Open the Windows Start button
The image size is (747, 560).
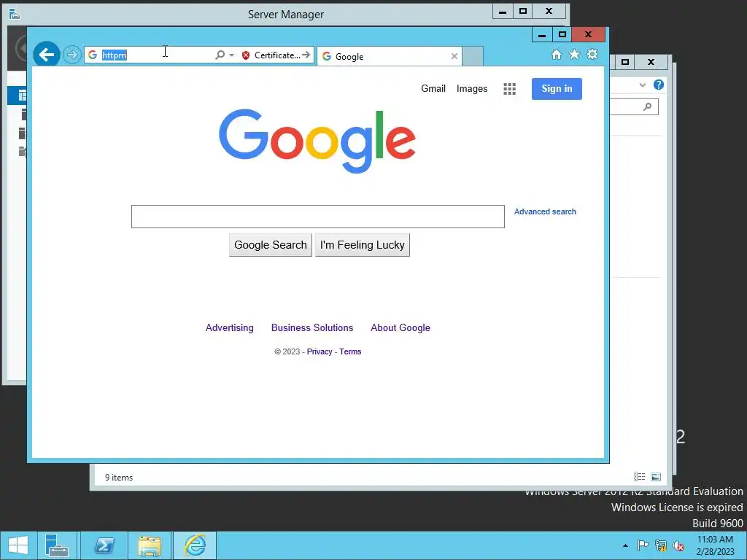(18, 545)
